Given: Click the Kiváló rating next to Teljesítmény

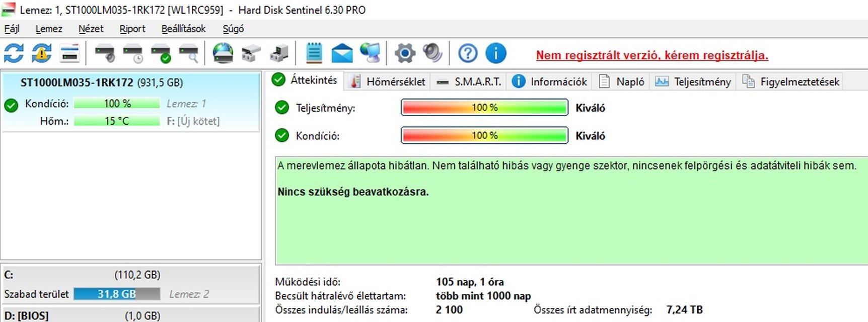Looking at the screenshot, I should point(590,108).
